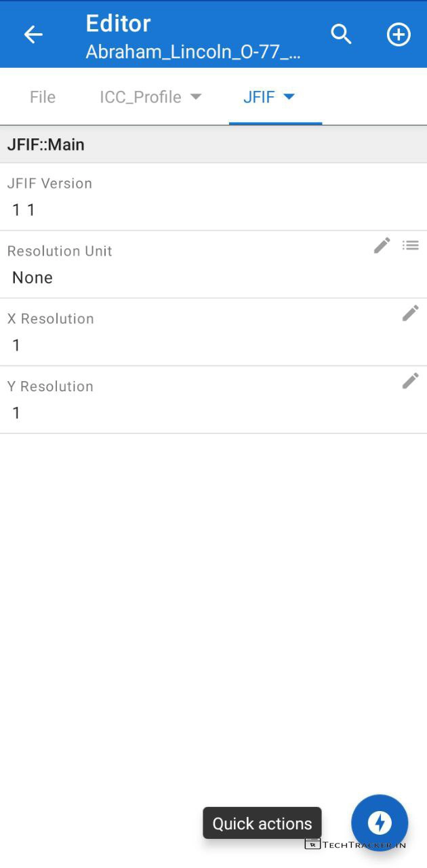Tap the back arrow icon
Viewport: 427px width, 868px height.
[x=33, y=35]
